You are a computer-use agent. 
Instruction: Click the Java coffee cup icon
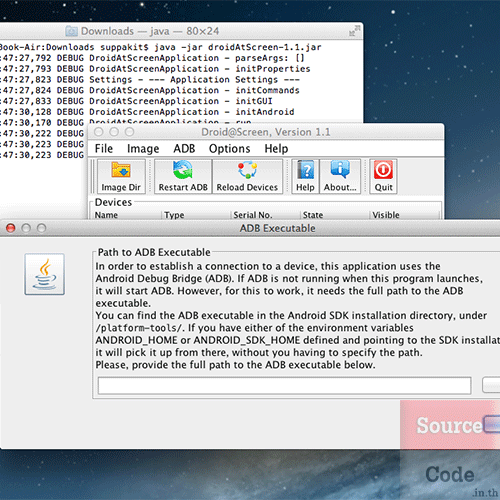44,274
